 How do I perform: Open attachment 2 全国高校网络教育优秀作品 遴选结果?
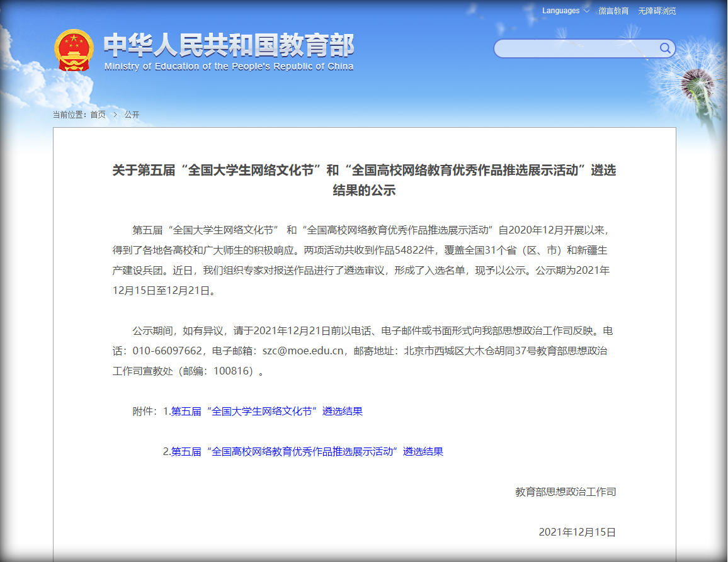pyautogui.click(x=307, y=452)
